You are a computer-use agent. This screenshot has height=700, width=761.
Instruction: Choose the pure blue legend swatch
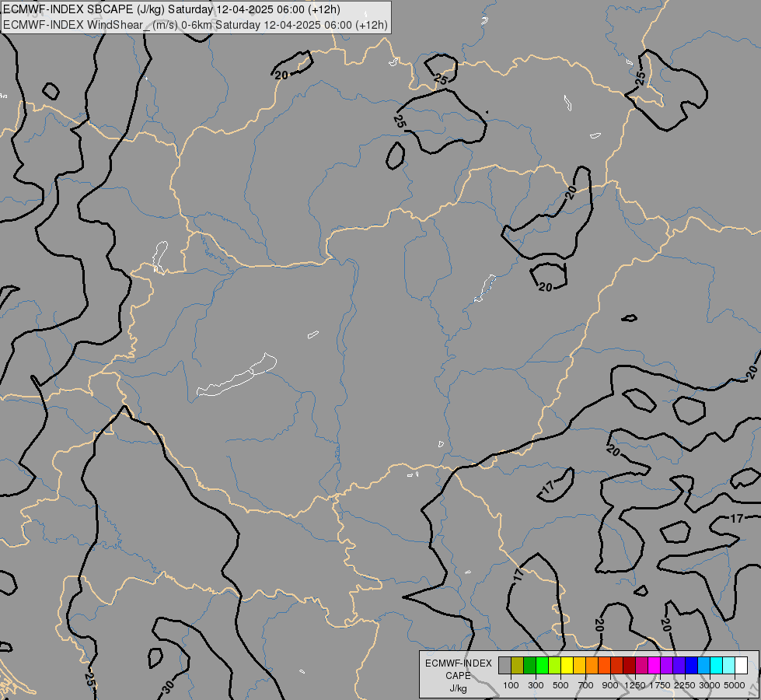(692, 666)
